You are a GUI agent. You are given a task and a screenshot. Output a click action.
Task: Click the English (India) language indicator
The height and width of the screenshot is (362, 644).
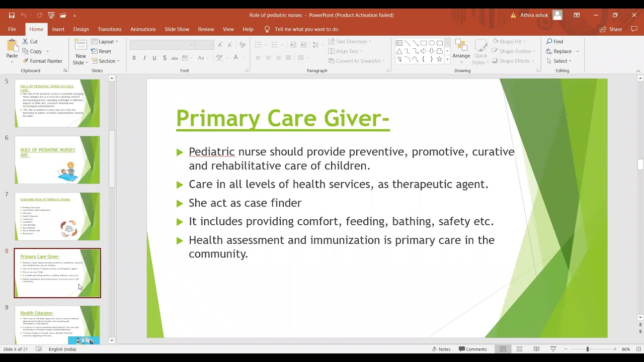(62, 349)
